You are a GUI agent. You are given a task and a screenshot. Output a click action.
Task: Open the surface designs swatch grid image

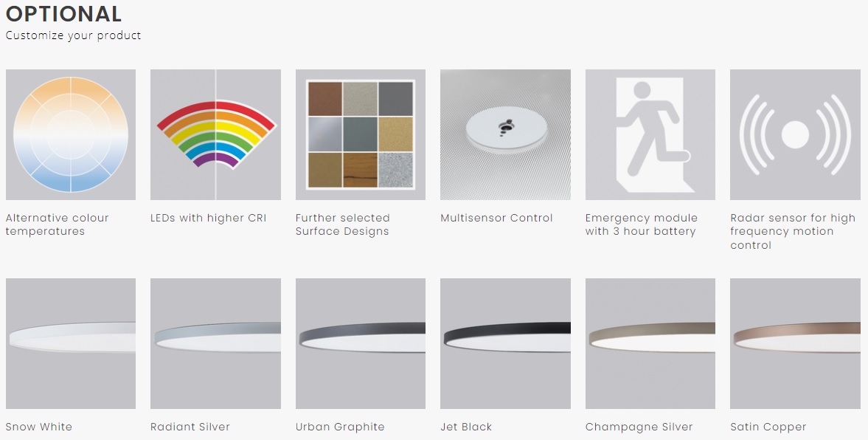361,134
